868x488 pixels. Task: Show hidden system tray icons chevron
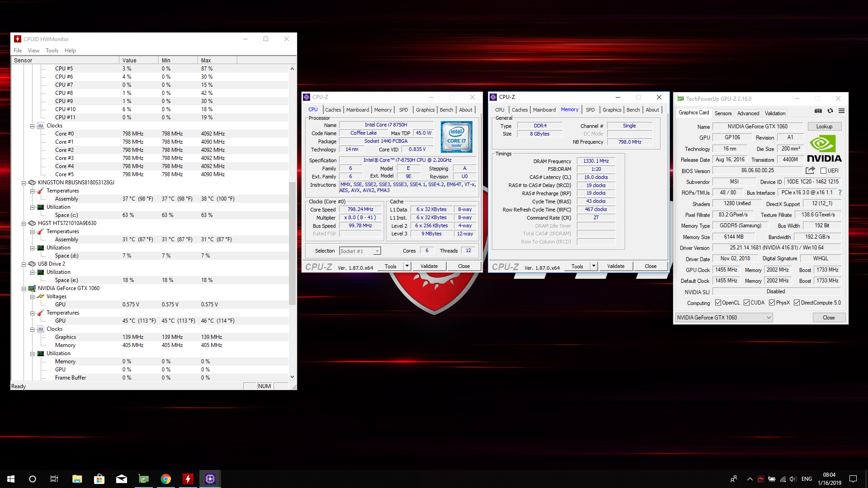click(x=750, y=479)
